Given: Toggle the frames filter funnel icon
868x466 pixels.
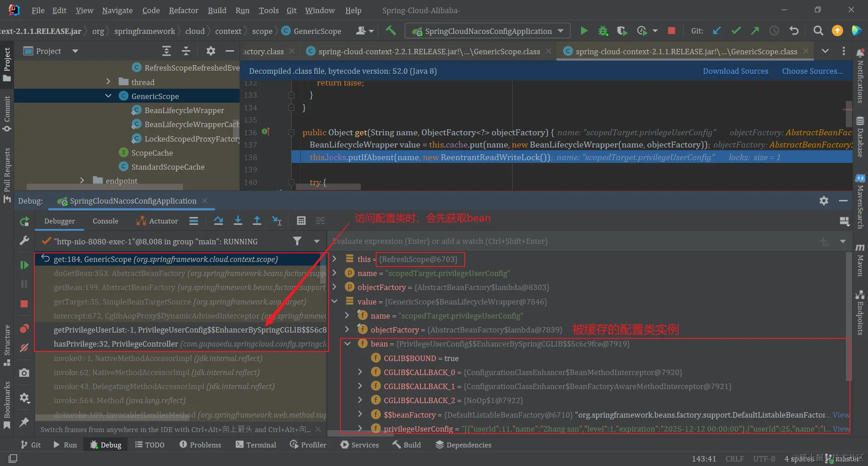Looking at the screenshot, I should tap(297, 241).
